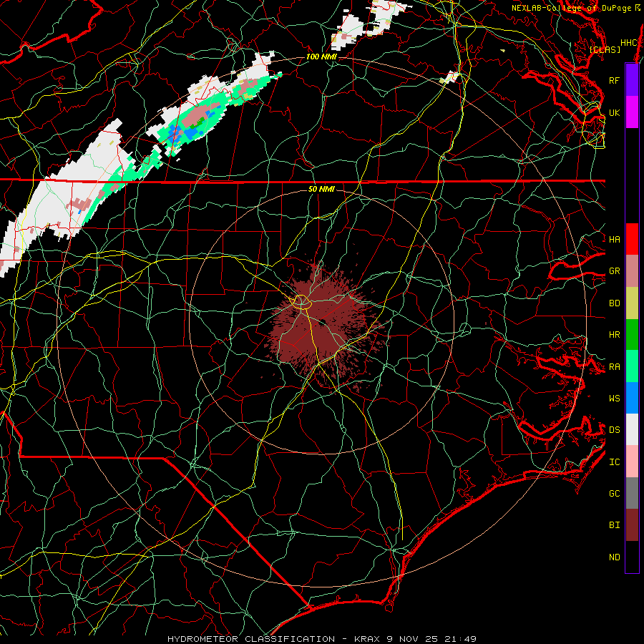
Task: Click the HR legend label
Action: [614, 335]
